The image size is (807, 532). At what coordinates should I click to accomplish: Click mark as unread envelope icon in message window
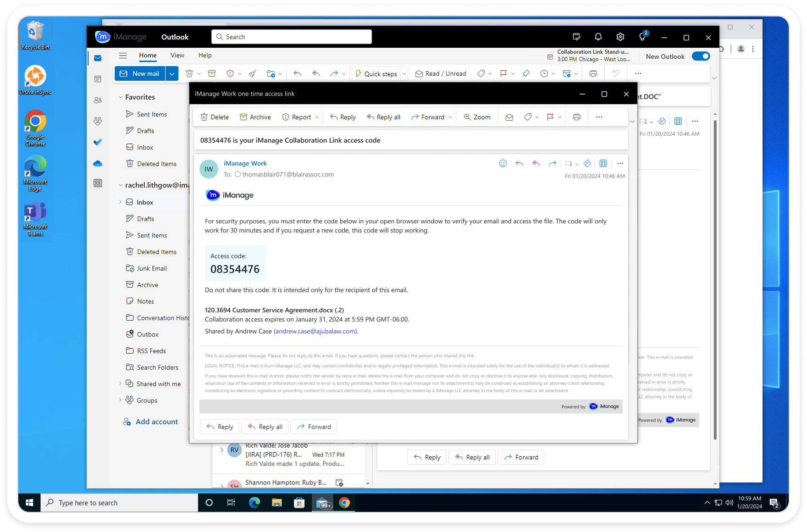(509, 117)
